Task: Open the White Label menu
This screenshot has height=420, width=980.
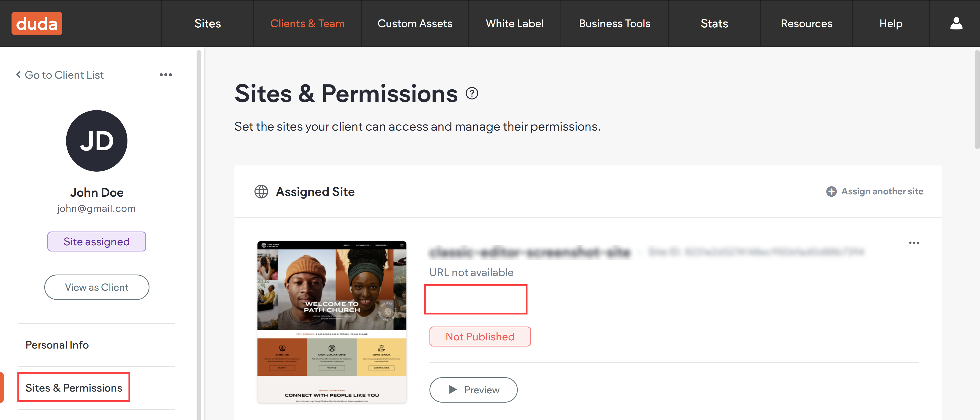Action: (x=515, y=23)
